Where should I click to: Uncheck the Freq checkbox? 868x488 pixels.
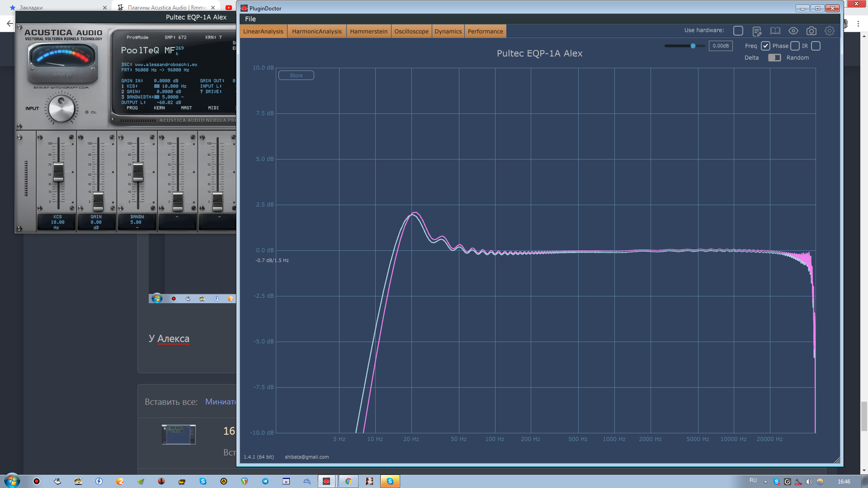[x=765, y=46]
